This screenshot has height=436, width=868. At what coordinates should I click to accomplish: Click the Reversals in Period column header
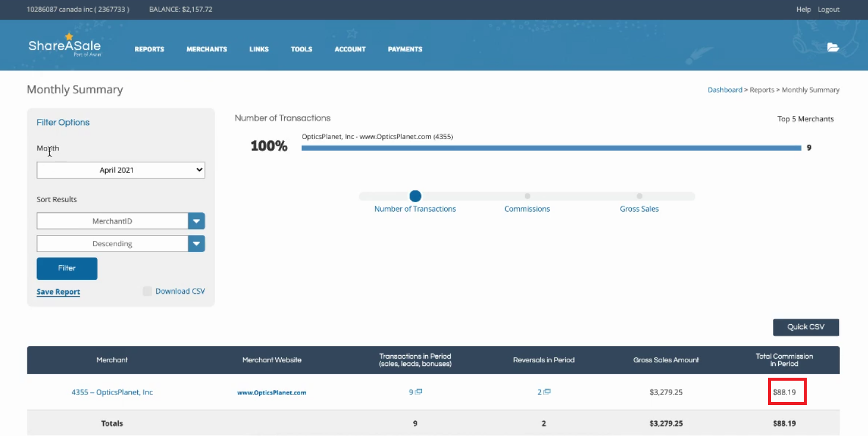(543, 360)
